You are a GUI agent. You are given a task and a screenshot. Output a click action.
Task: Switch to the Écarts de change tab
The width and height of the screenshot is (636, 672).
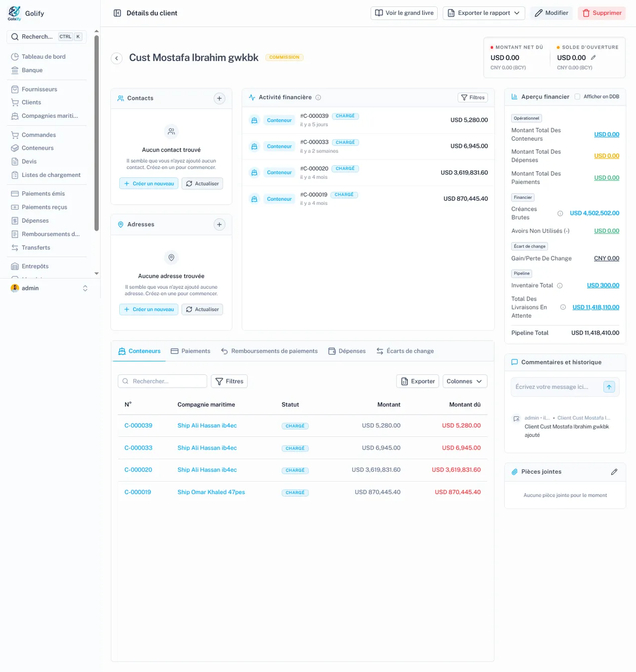tap(405, 351)
